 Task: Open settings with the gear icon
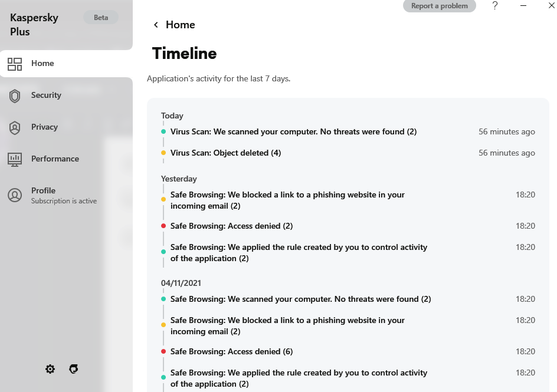coord(50,369)
